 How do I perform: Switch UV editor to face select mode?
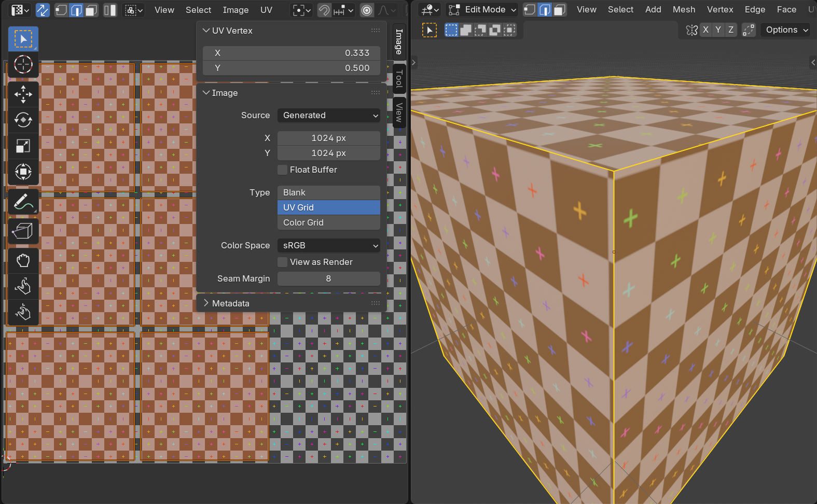[x=91, y=10]
